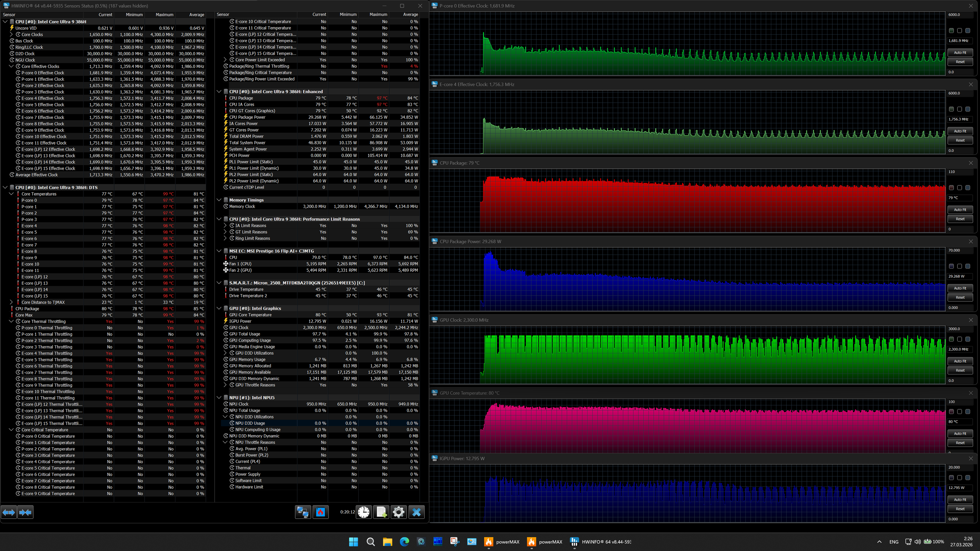Open Microsoft Edge from the taskbar
This screenshot has width=980, height=551.
click(404, 542)
